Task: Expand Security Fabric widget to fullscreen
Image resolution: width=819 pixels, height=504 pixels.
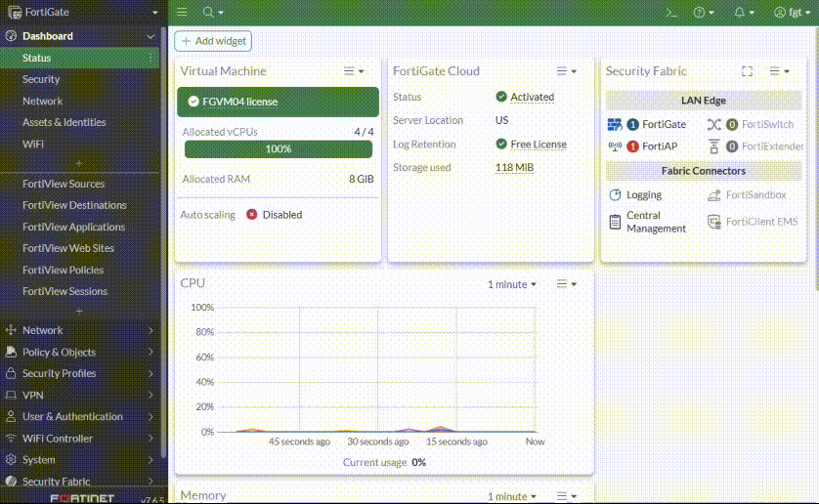Action: point(747,71)
